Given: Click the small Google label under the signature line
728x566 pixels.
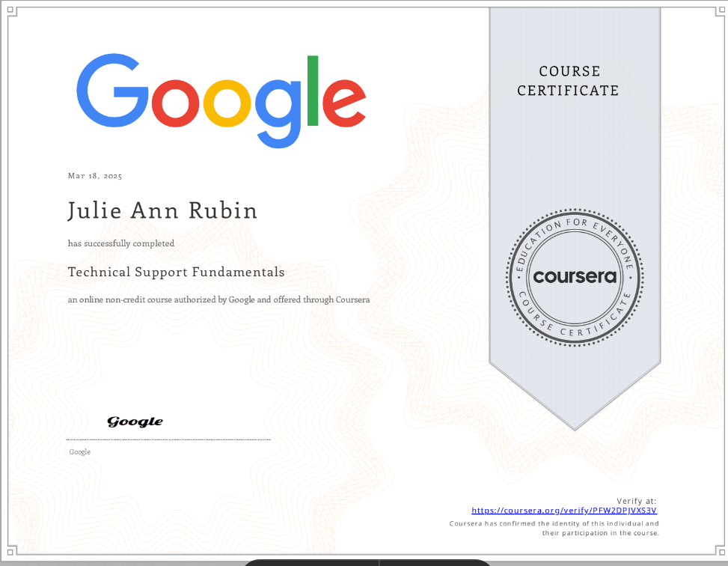Looking at the screenshot, I should (x=80, y=452).
